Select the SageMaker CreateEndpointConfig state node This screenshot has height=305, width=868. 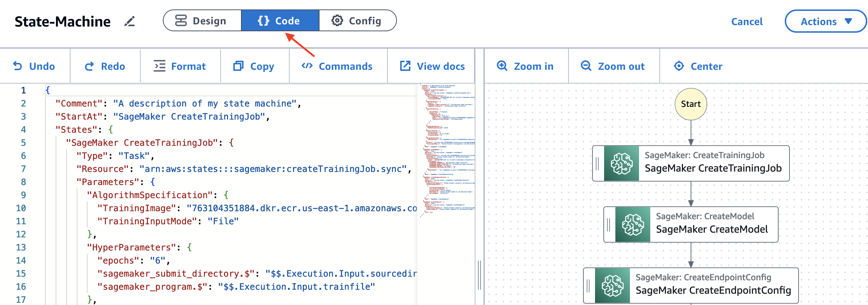pos(691,285)
